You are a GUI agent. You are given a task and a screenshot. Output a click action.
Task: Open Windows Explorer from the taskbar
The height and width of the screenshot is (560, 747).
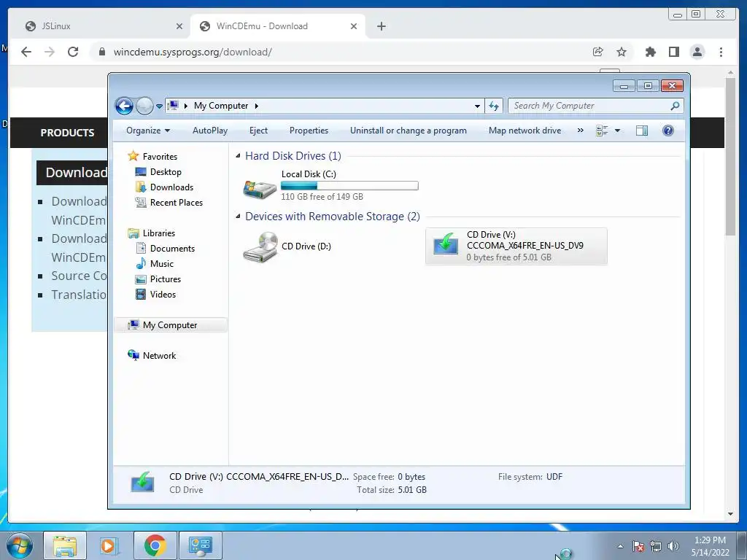tap(65, 545)
